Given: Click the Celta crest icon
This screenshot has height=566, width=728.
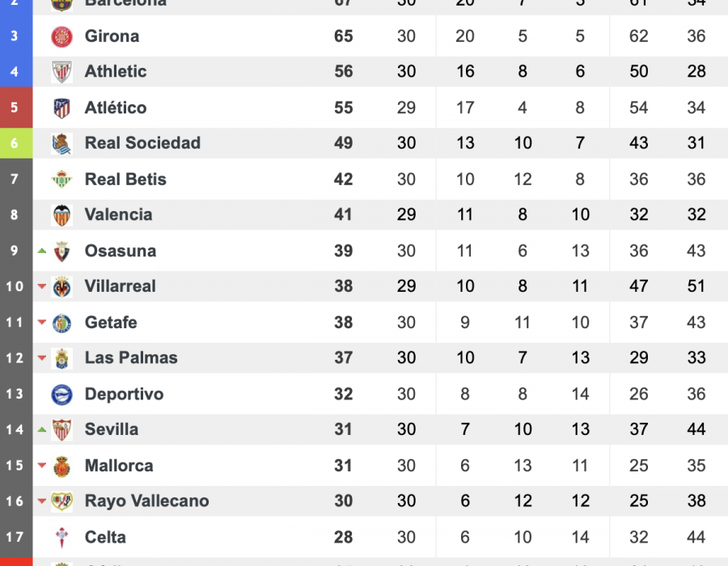Looking at the screenshot, I should pos(61,538).
